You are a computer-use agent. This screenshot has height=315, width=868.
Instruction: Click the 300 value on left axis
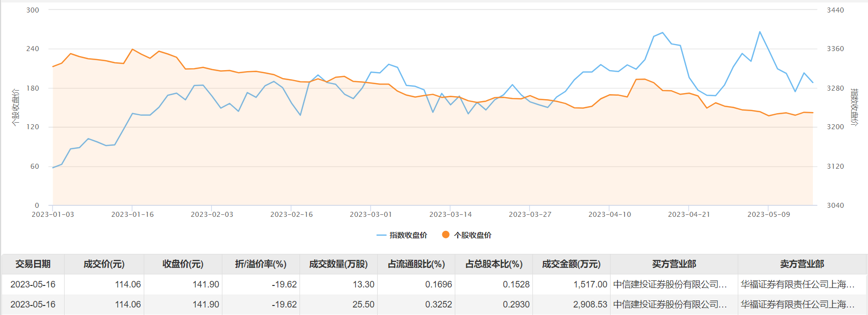(x=33, y=10)
